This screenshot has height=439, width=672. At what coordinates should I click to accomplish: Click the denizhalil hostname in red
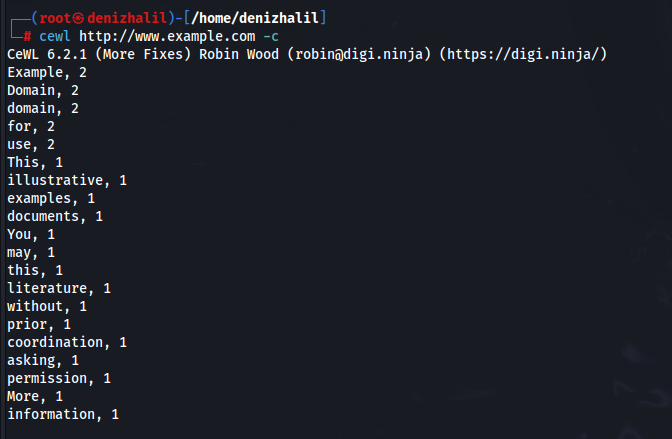[x=127, y=18]
